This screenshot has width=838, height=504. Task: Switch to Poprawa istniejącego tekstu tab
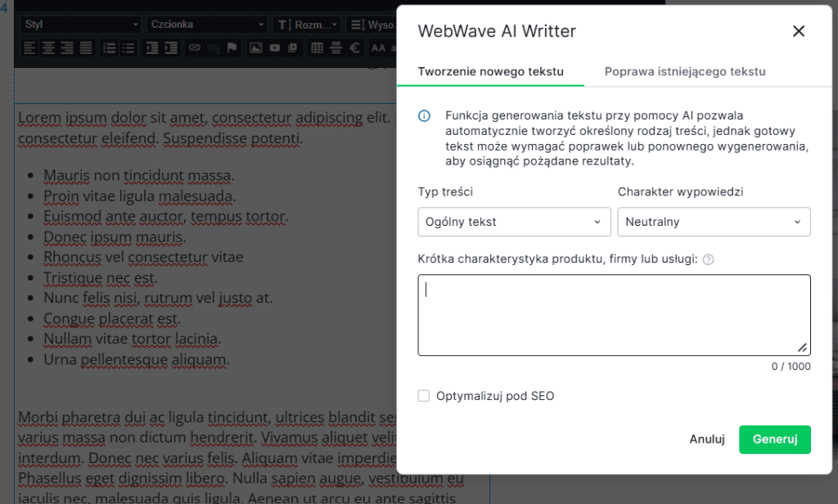point(685,71)
